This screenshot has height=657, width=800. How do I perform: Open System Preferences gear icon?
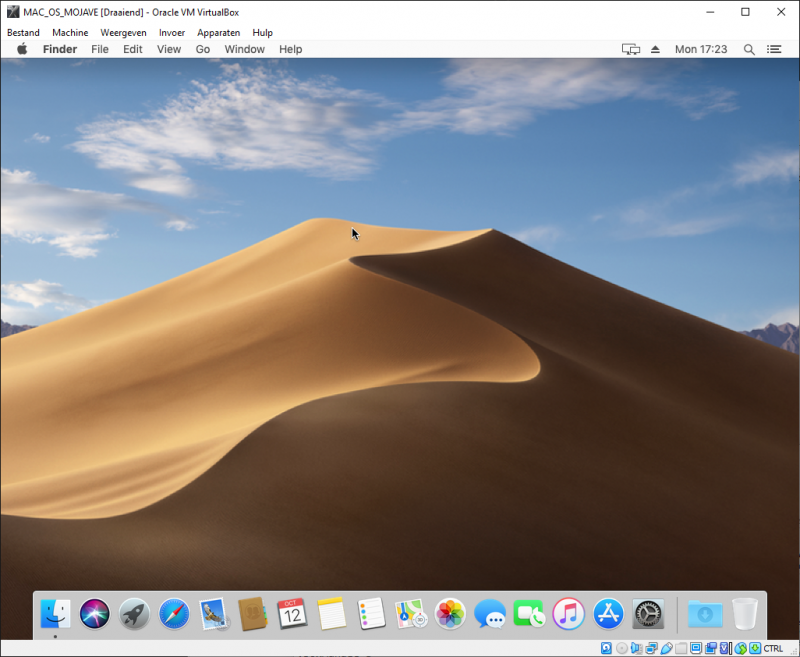tap(648, 613)
